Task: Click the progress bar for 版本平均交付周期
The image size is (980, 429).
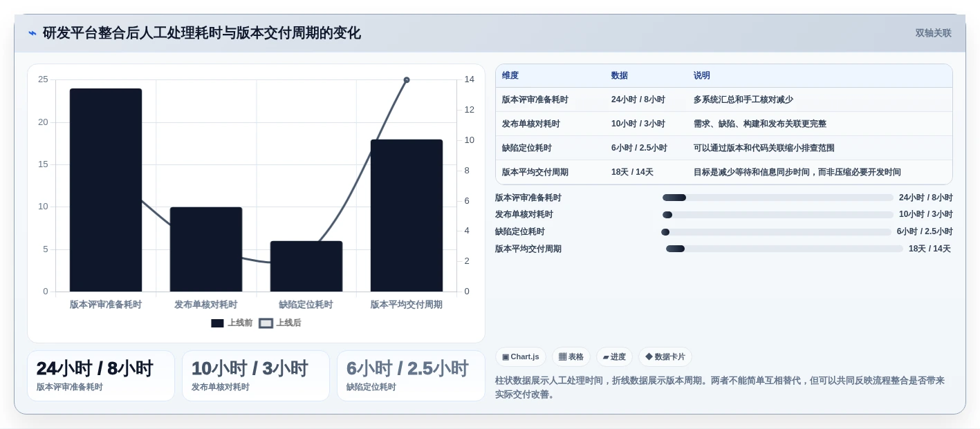Action: point(784,249)
